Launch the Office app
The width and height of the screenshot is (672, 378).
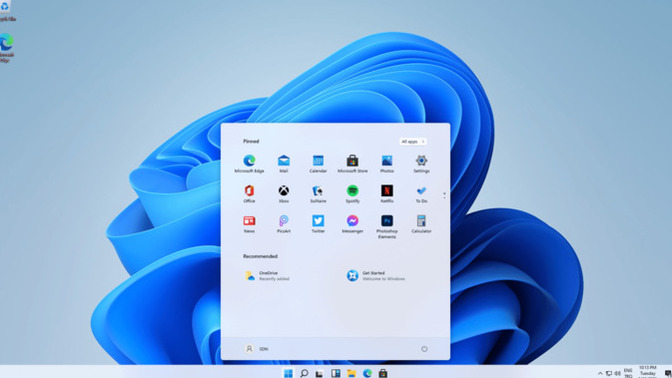click(249, 194)
